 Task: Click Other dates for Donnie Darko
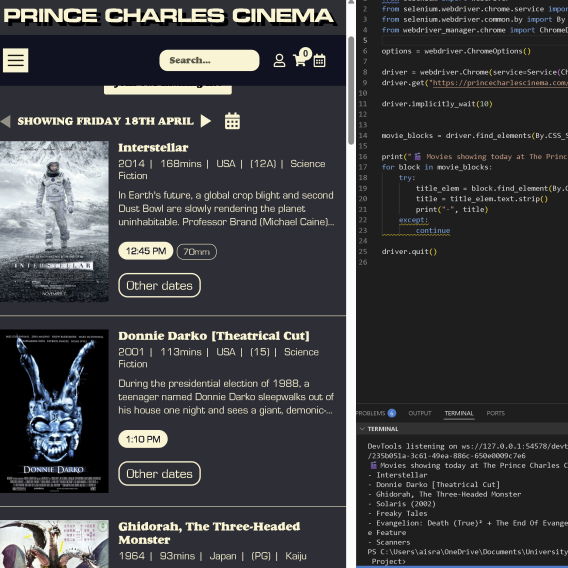point(159,474)
